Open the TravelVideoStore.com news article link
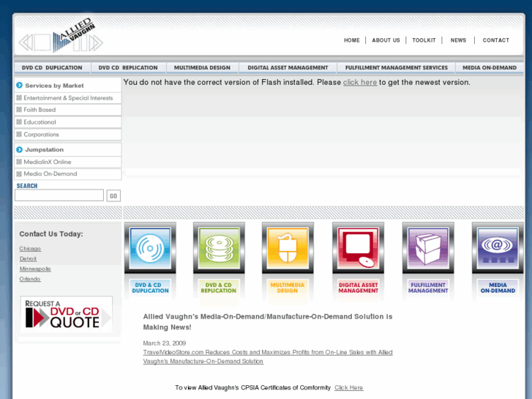 pyautogui.click(x=268, y=357)
